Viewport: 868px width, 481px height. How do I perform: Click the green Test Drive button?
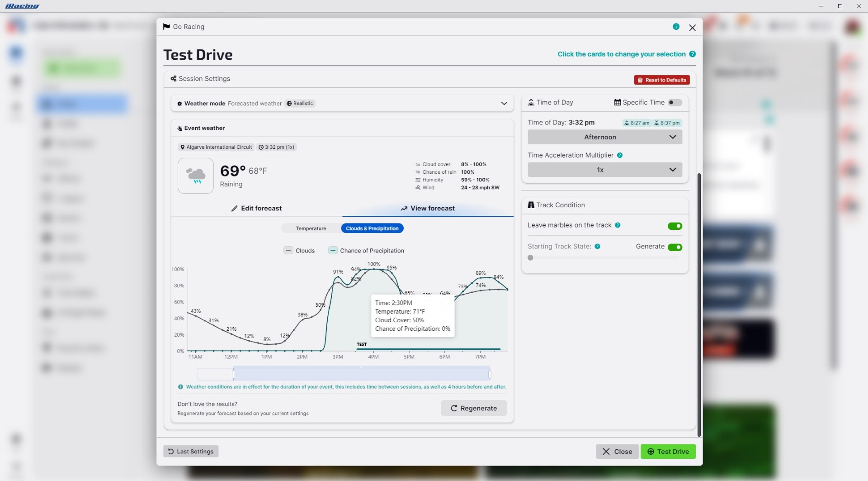coord(668,452)
